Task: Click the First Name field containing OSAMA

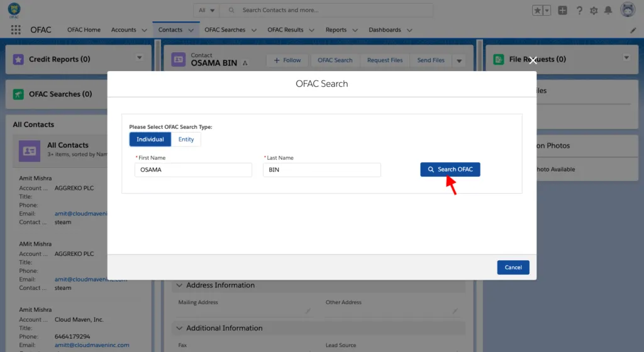Action: tap(193, 170)
